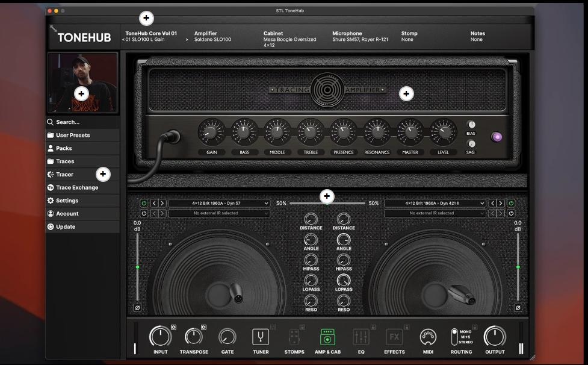Open the EQ faders section
588x365 pixels.
[x=361, y=337]
